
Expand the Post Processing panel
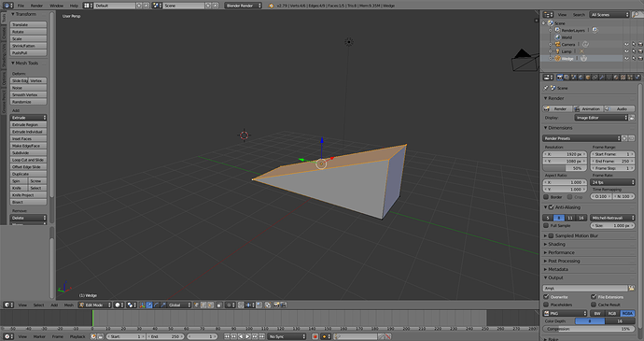pyautogui.click(x=564, y=261)
